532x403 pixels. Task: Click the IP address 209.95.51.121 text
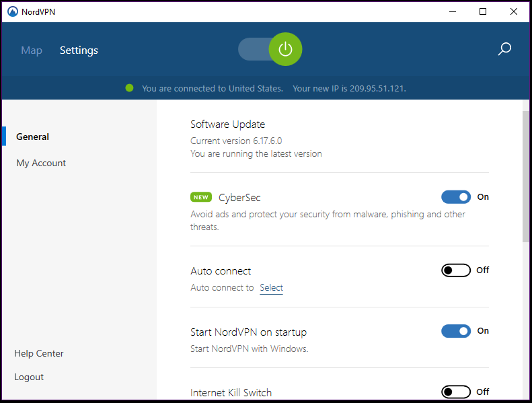pyautogui.click(x=377, y=88)
